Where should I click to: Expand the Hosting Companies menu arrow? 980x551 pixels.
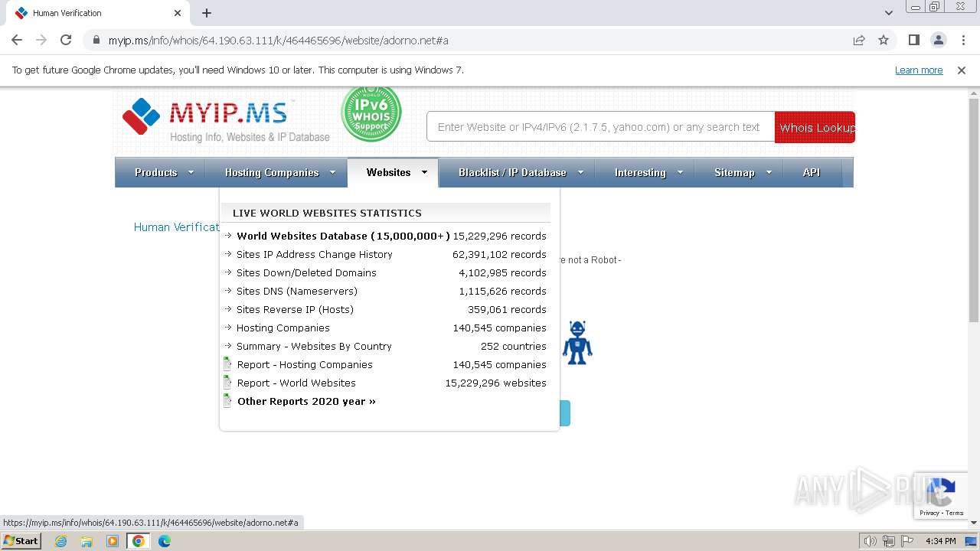click(x=333, y=172)
